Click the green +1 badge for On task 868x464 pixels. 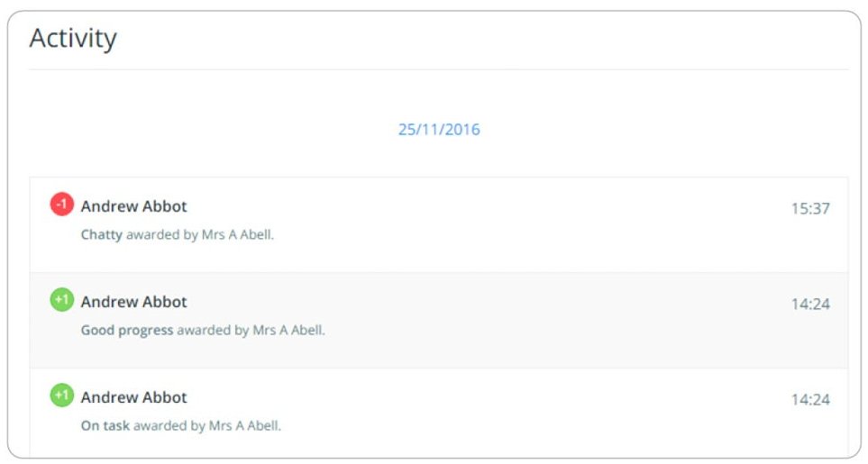pos(62,396)
